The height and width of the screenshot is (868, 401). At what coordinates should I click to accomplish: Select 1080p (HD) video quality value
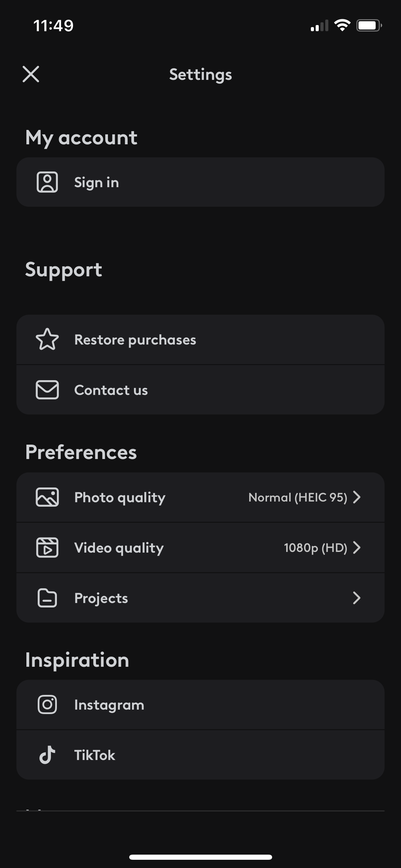315,547
